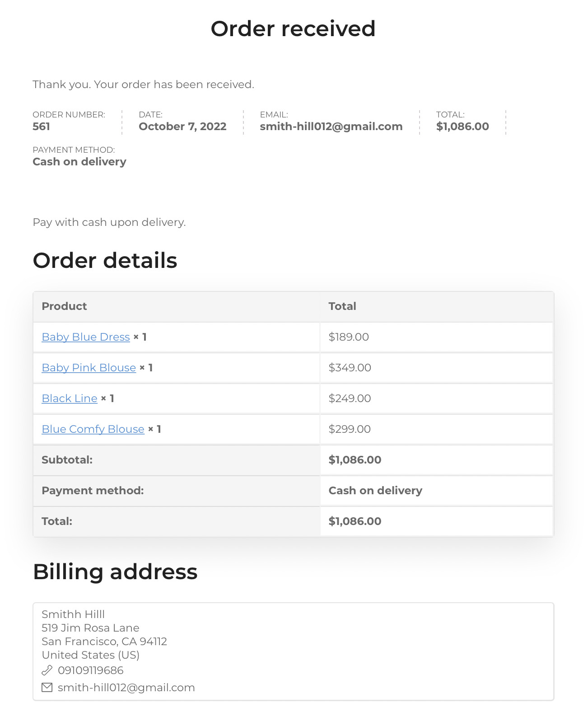Click the phone icon in billing address
Image resolution: width=588 pixels, height=712 pixels.
point(47,670)
